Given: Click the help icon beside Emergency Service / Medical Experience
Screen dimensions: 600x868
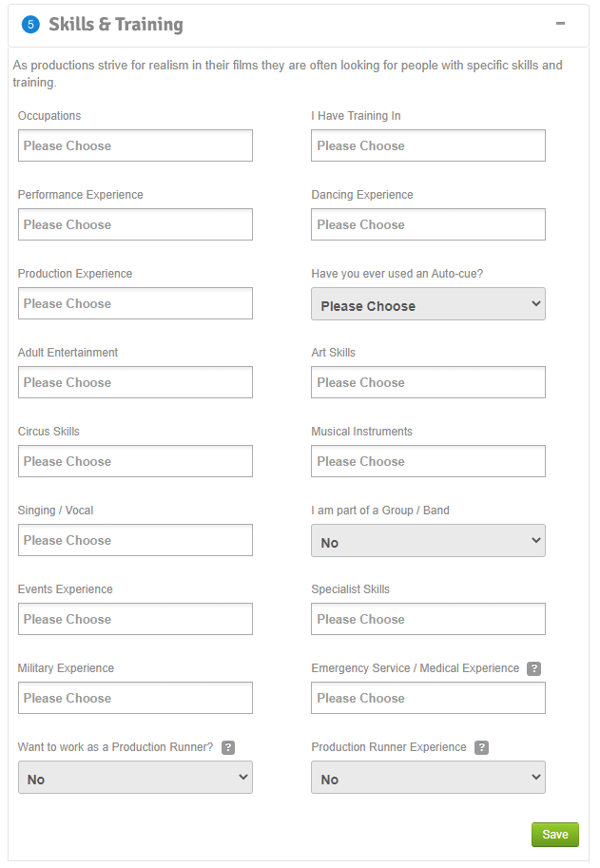Looking at the screenshot, I should (x=534, y=668).
